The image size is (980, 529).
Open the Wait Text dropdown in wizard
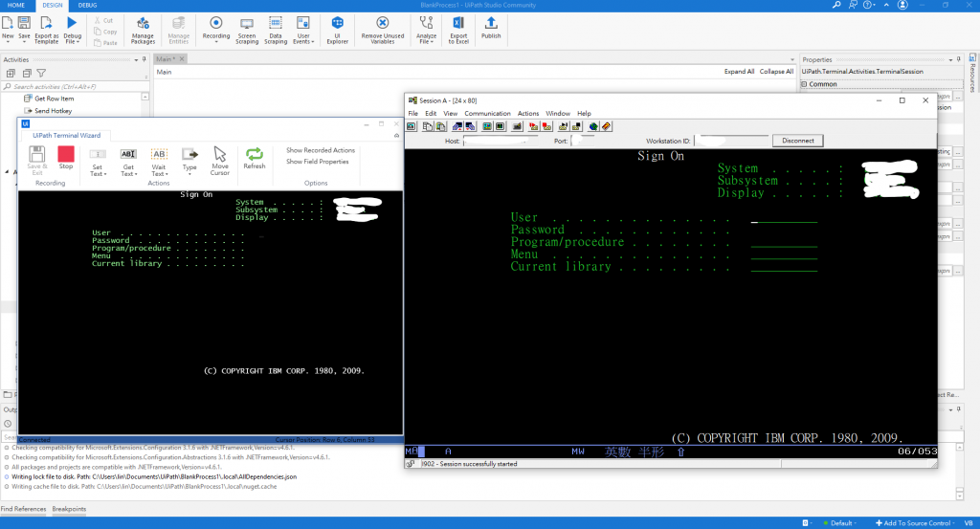pyautogui.click(x=167, y=174)
